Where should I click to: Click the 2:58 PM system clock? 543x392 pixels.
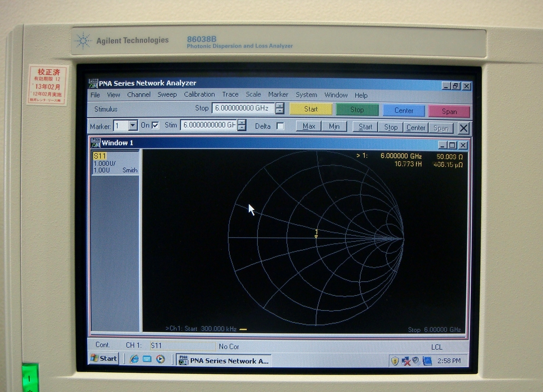(449, 361)
